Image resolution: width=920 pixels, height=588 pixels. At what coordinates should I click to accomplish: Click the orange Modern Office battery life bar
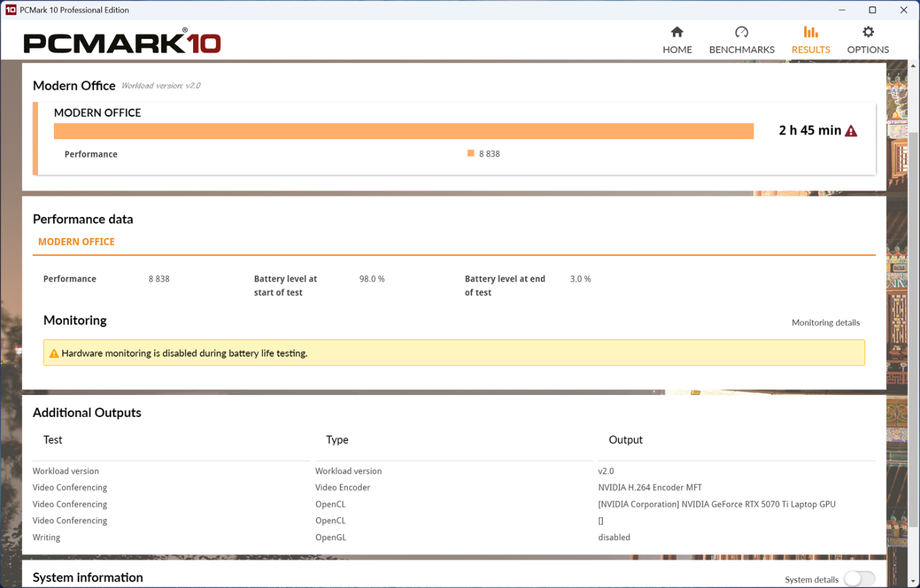click(x=404, y=131)
